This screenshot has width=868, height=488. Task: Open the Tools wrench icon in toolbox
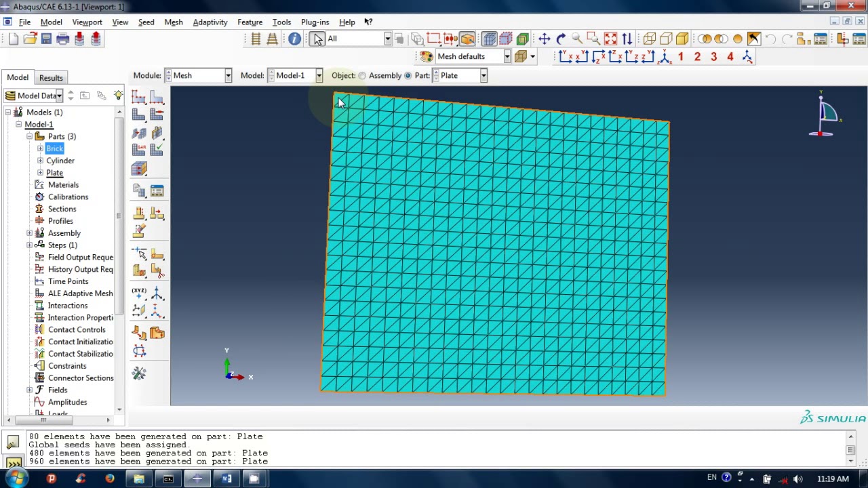pos(139,373)
